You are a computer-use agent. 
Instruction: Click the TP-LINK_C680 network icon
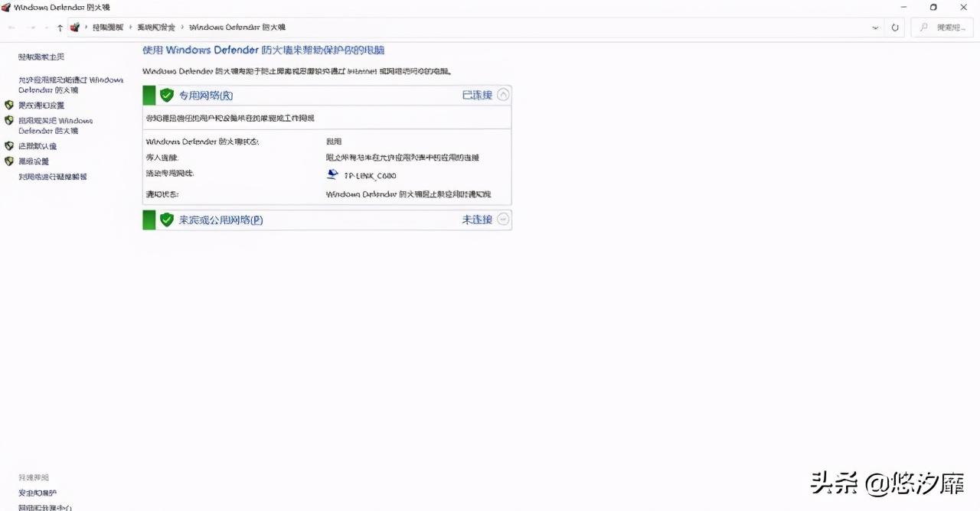[332, 174]
